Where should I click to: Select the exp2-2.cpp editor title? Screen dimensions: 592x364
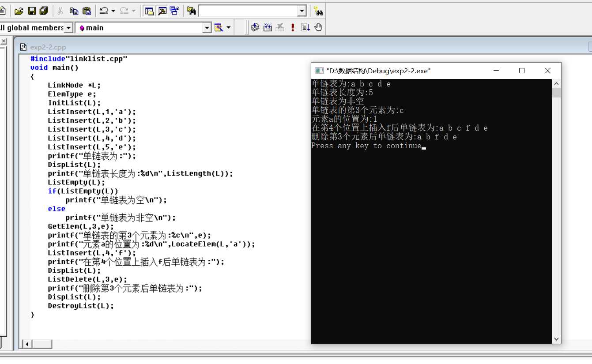point(48,47)
